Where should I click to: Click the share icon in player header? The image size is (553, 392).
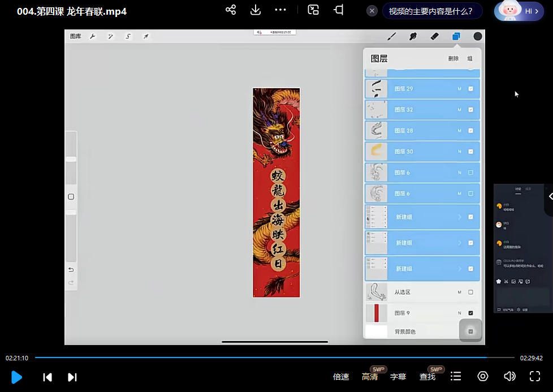pos(231,10)
